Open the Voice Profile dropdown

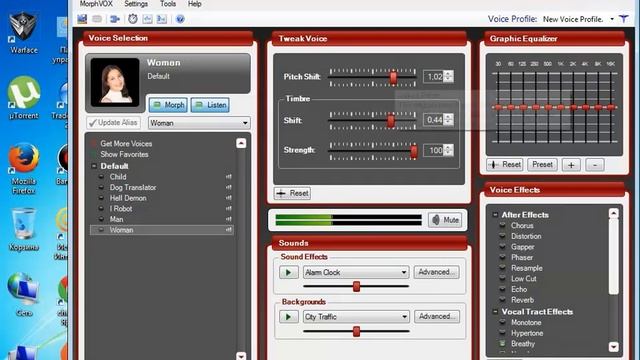point(612,19)
